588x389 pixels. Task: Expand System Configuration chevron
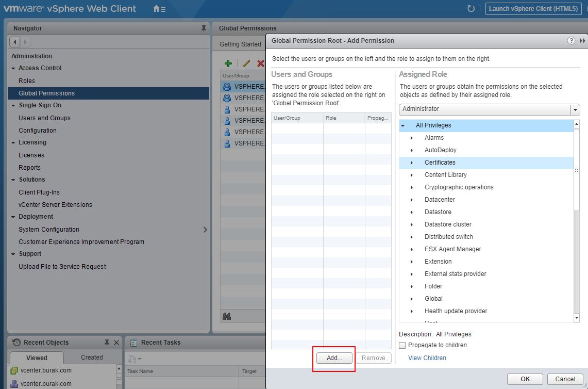[205, 230]
